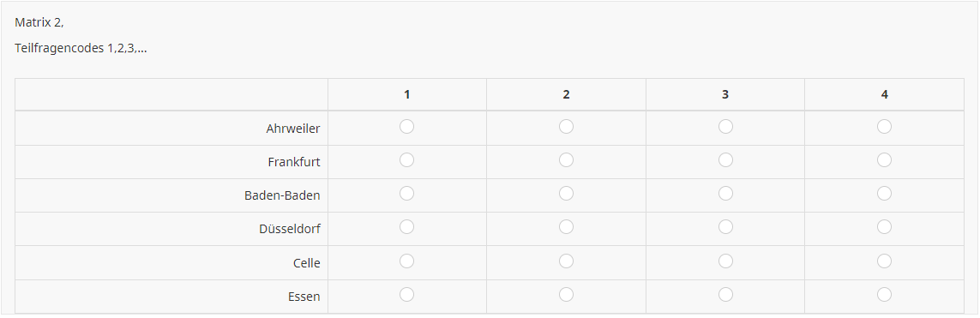Mark option 2 for Baden-Baden

click(x=566, y=194)
